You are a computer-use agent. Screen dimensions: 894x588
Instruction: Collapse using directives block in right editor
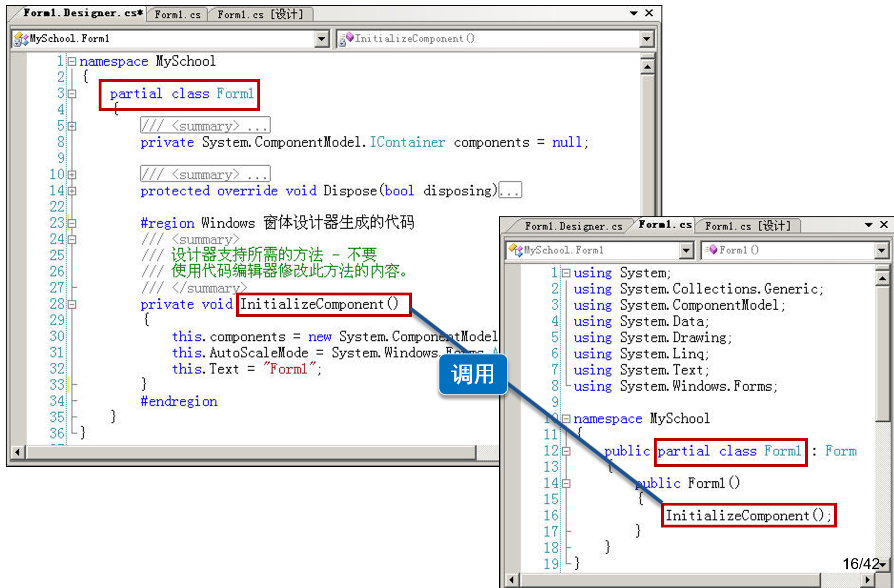coord(566,273)
